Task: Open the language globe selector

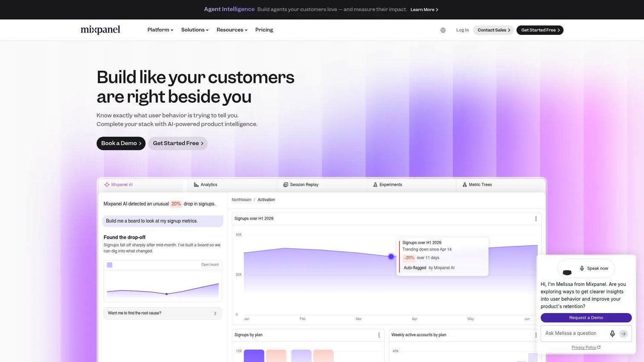Action: tap(443, 30)
